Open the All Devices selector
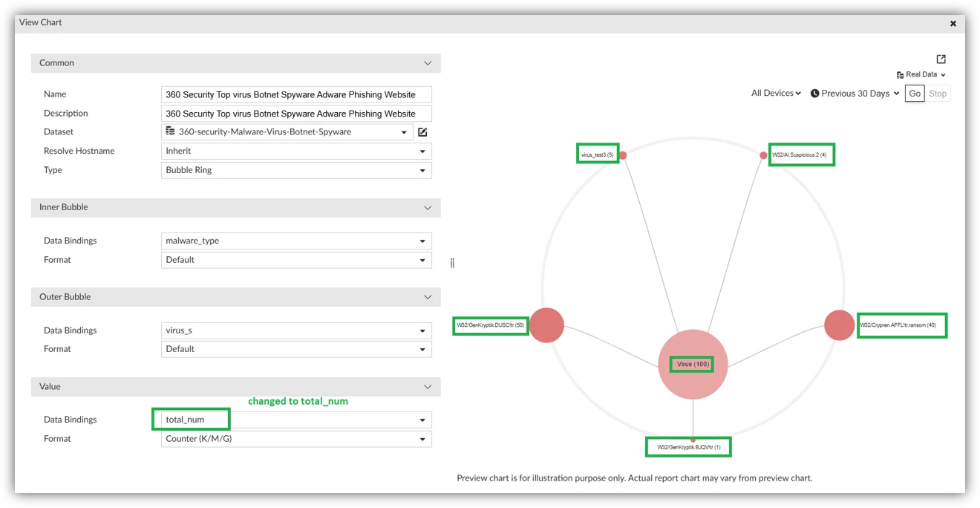The width and height of the screenshot is (980, 508). [x=776, y=94]
